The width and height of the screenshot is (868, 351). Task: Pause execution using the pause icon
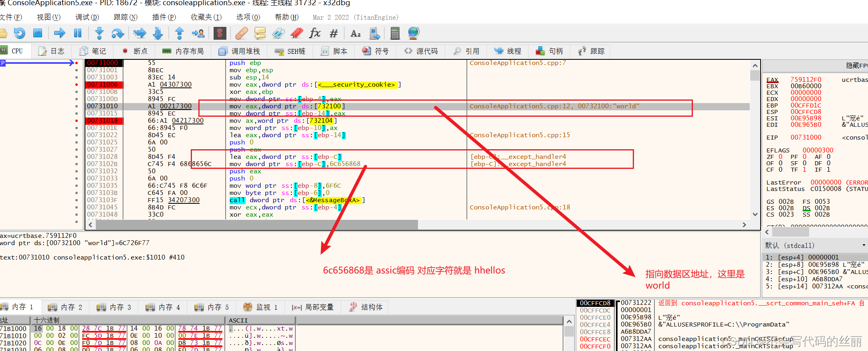pos(78,33)
